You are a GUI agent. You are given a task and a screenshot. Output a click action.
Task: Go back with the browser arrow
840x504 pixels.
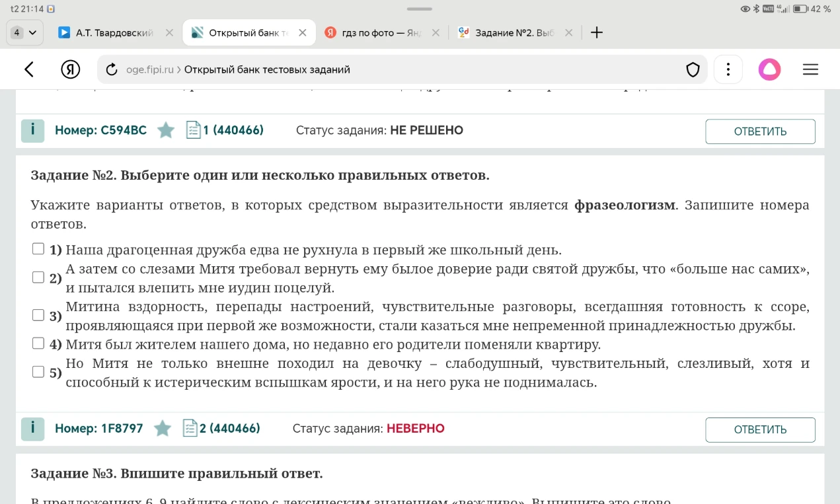(29, 69)
